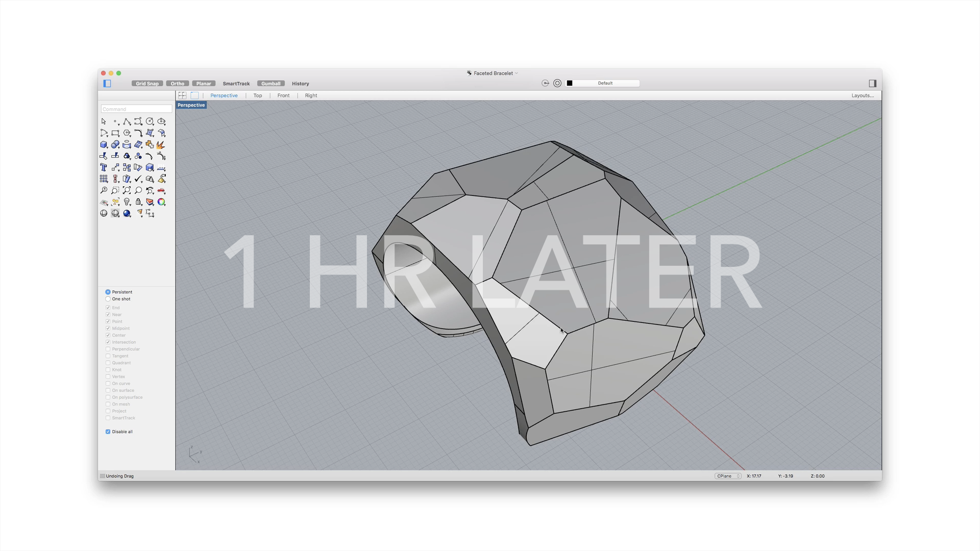Click the Box solid tool
Image resolution: width=980 pixels, height=551 pixels.
(104, 144)
